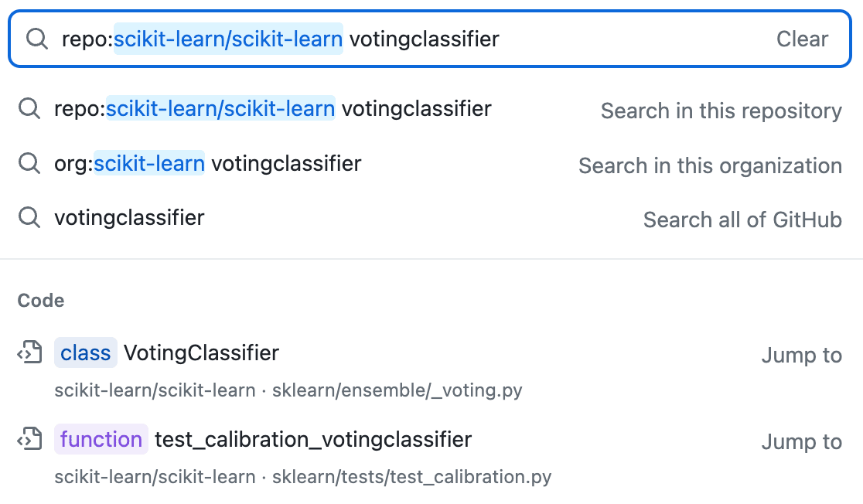This screenshot has width=863, height=504.
Task: Click the magnifier icon in the search box
Action: coord(37,39)
